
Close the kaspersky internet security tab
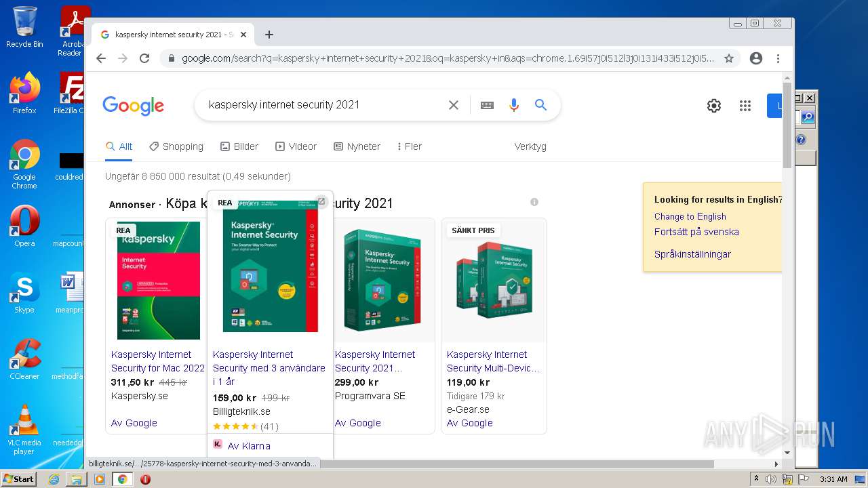[x=243, y=35]
